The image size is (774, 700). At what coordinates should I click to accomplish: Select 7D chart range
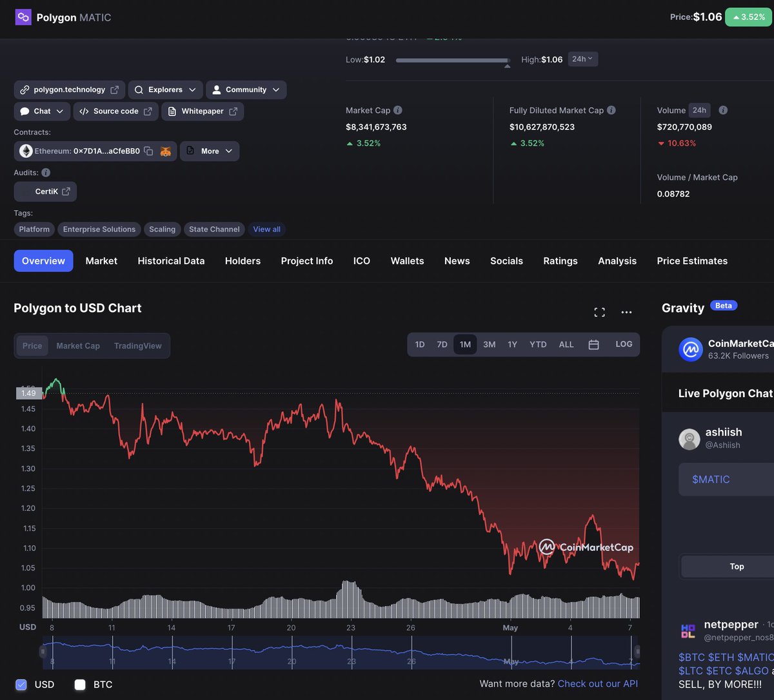pyautogui.click(x=442, y=345)
